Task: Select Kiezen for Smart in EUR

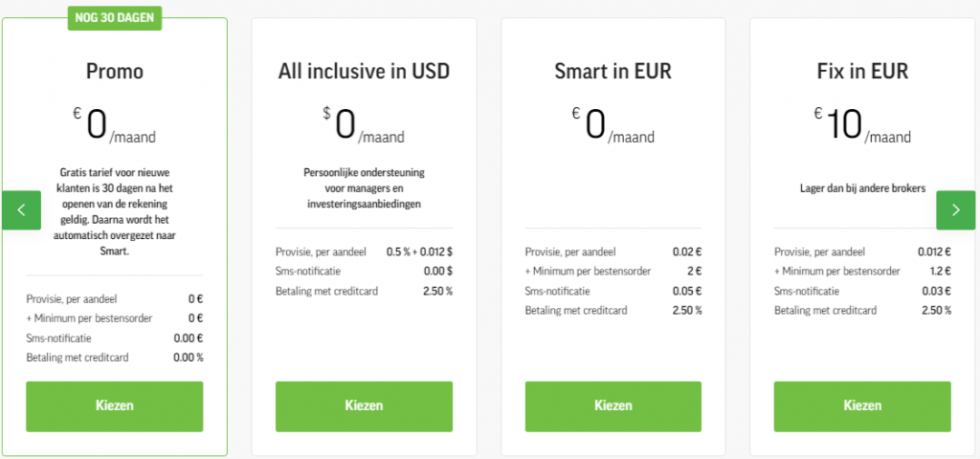Action: [613, 405]
